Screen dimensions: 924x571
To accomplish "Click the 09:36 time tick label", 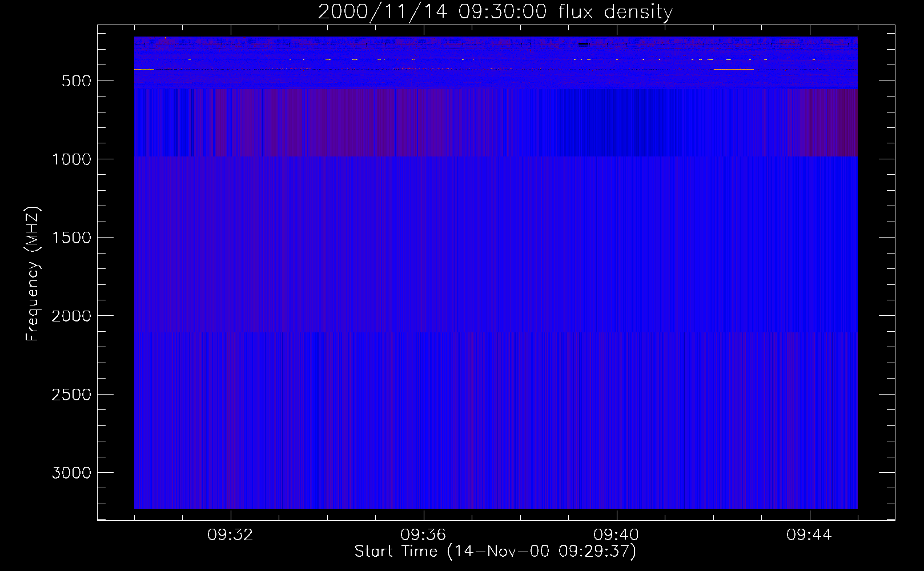I will tap(423, 535).
